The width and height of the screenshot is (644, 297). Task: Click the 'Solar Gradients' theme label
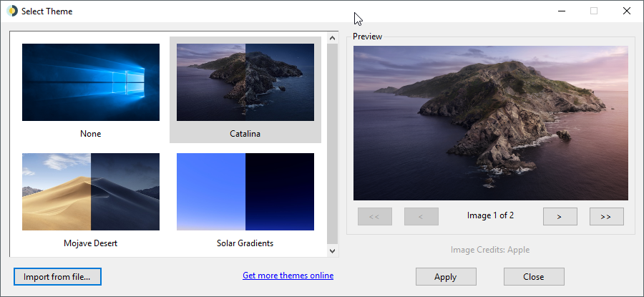click(x=245, y=243)
